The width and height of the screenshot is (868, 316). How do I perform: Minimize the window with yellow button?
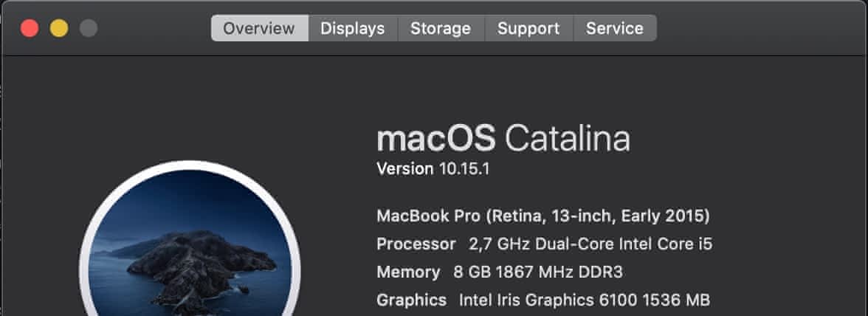pyautogui.click(x=59, y=29)
